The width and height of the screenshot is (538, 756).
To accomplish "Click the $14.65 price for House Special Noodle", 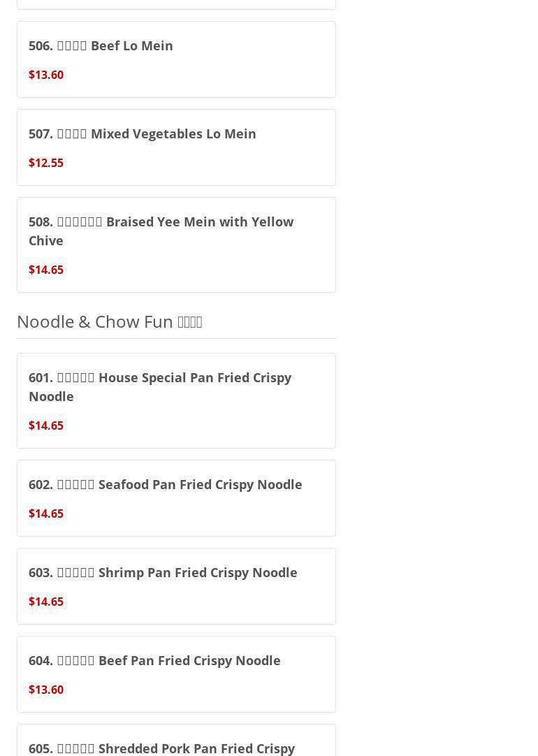I will tap(46, 426).
